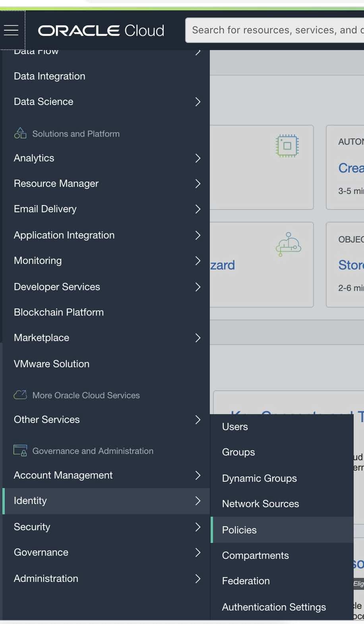The height and width of the screenshot is (624, 364).
Task: Click the green compute chip icon card
Action: point(287,146)
